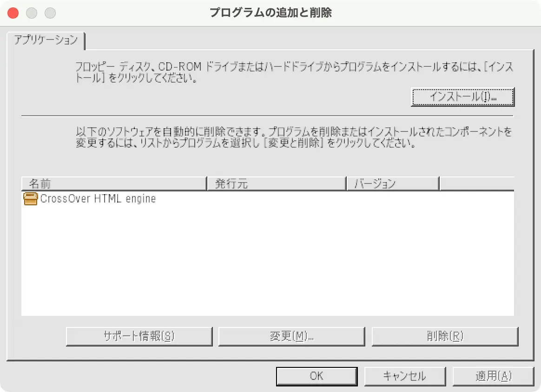
Task: Cancel with the キャンセル button
Action: pyautogui.click(x=404, y=376)
